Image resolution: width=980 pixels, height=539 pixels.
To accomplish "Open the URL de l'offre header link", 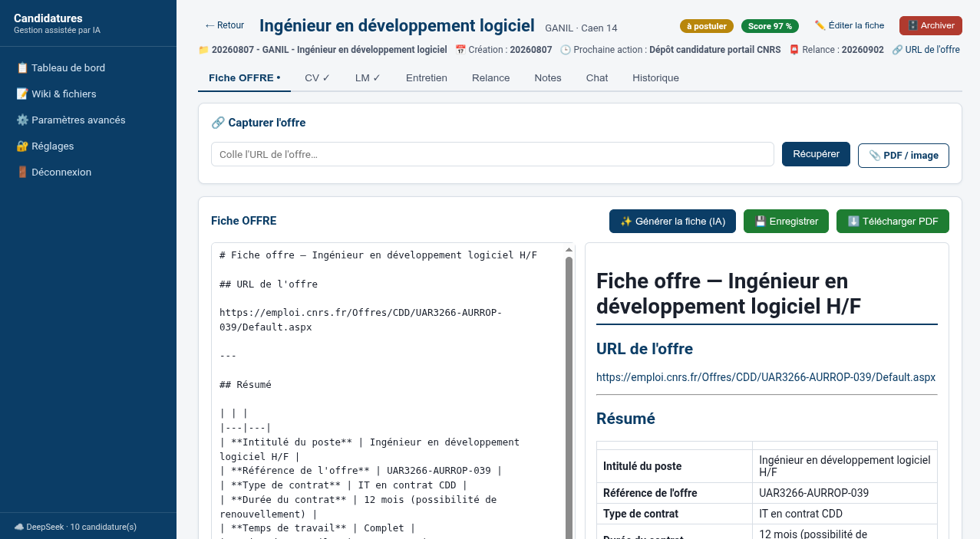I will 926,50.
